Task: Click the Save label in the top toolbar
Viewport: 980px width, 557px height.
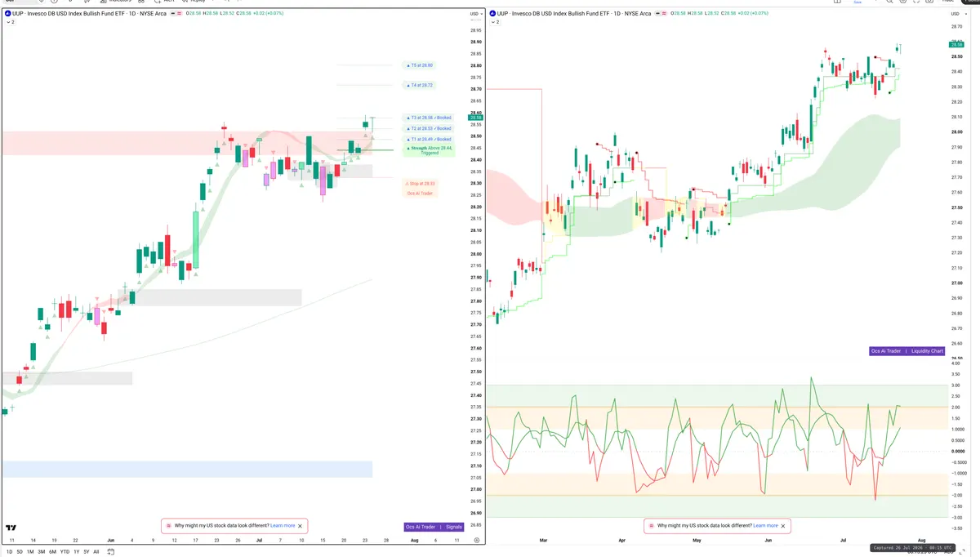Action: point(857,2)
